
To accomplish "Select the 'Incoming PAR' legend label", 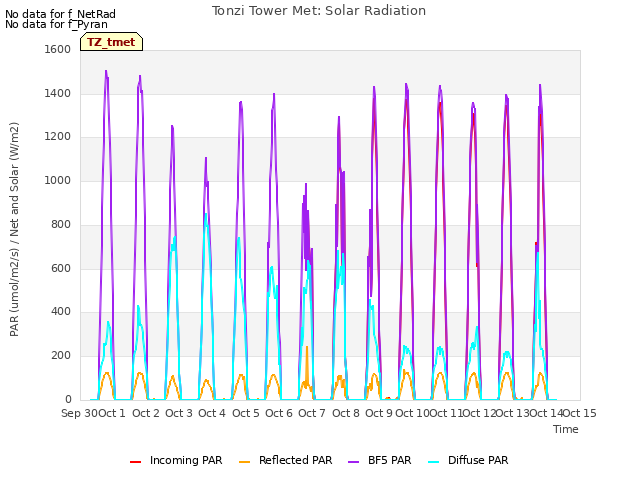I will point(186,460).
